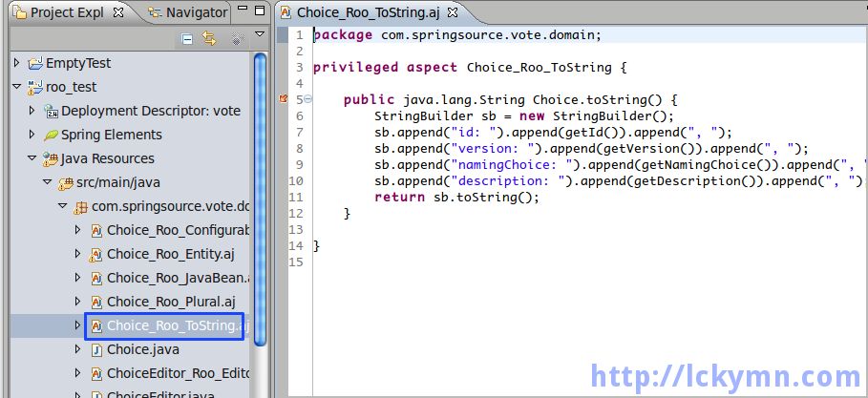868x398 pixels.
Task: Select the EmptyTest project folder icon
Action: click(35, 63)
